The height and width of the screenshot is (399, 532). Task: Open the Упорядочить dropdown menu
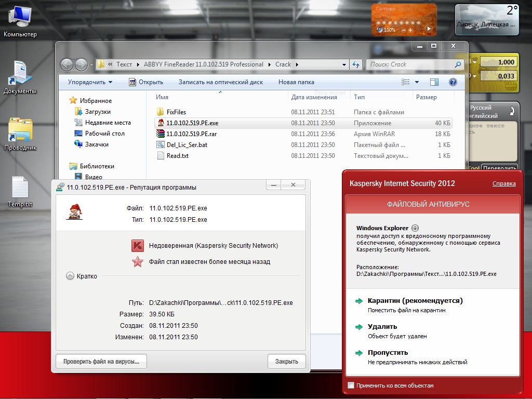click(x=90, y=82)
